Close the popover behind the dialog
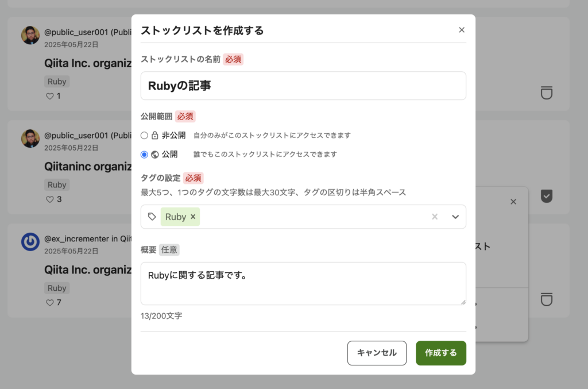588x389 pixels. coord(513,202)
